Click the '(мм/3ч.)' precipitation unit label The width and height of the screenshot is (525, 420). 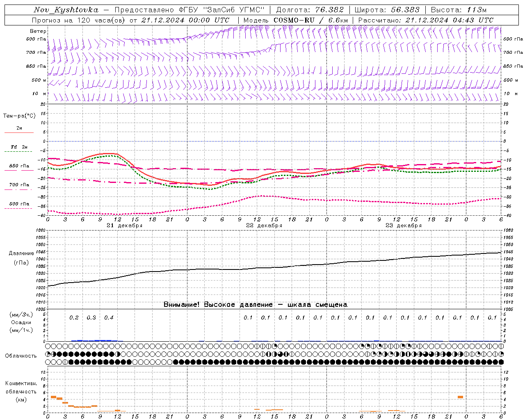pos(21,315)
